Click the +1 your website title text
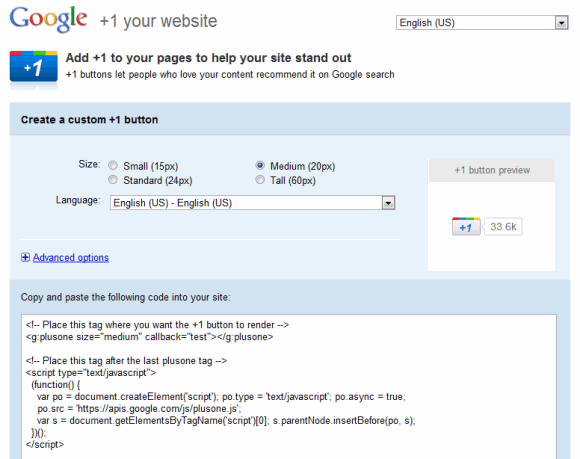 point(158,21)
